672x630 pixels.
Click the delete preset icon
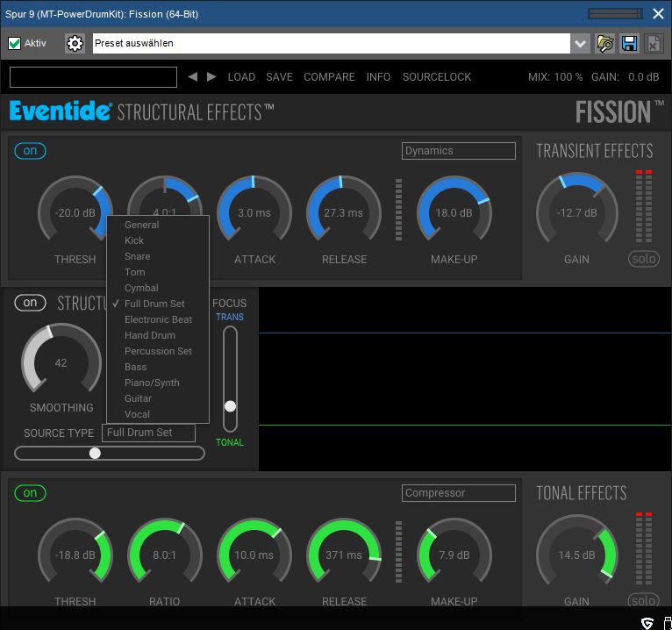[654, 43]
